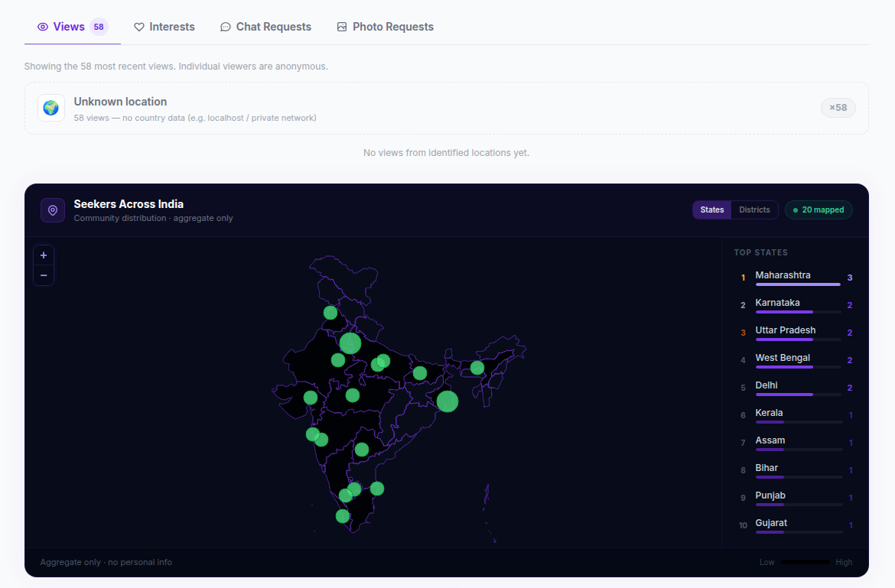Click the green marker over Assam
Viewport: 895px width, 588px height.
coord(477,368)
